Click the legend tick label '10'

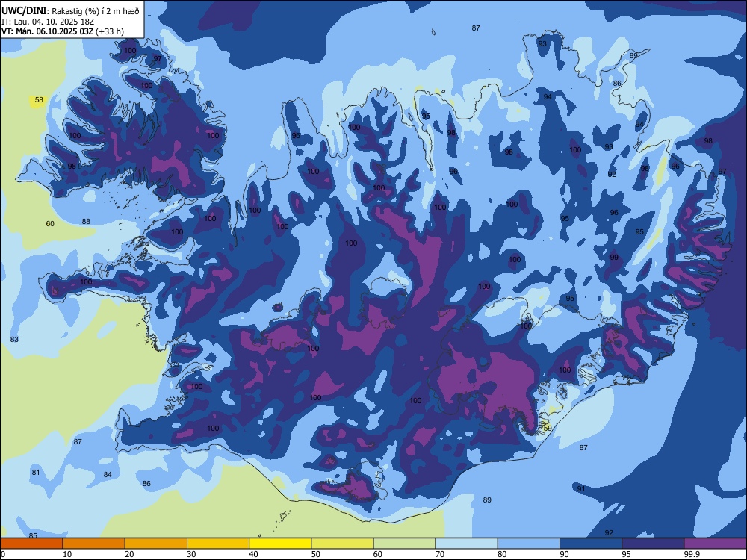[68, 554]
